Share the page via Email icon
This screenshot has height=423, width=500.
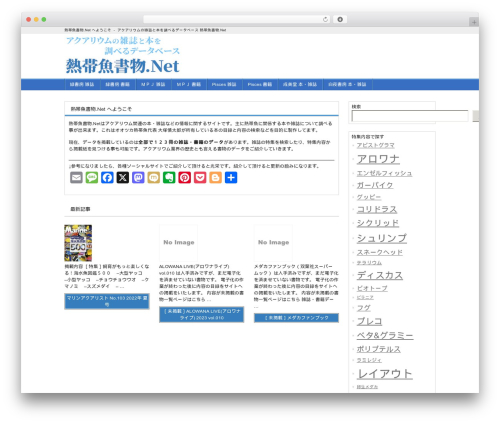[76, 178]
